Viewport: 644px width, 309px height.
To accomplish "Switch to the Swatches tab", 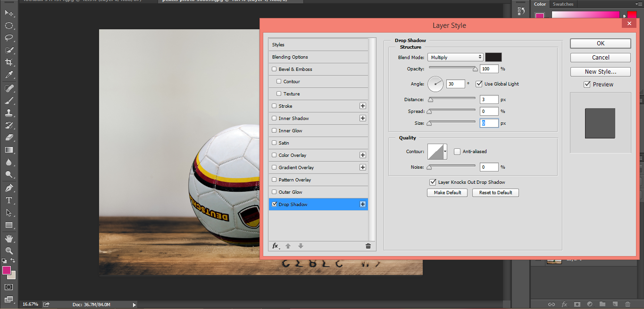I will (563, 4).
